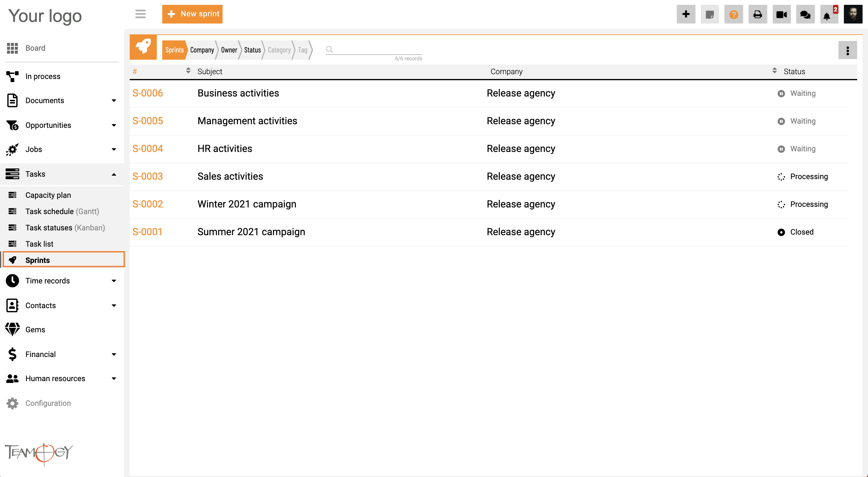This screenshot has width=868, height=477.
Task: Start a video call with camera icon
Action: coord(781,14)
